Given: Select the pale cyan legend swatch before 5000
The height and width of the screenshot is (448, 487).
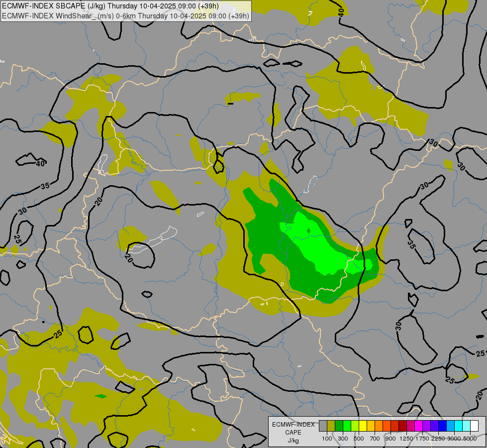Looking at the screenshot, I should [x=467, y=426].
